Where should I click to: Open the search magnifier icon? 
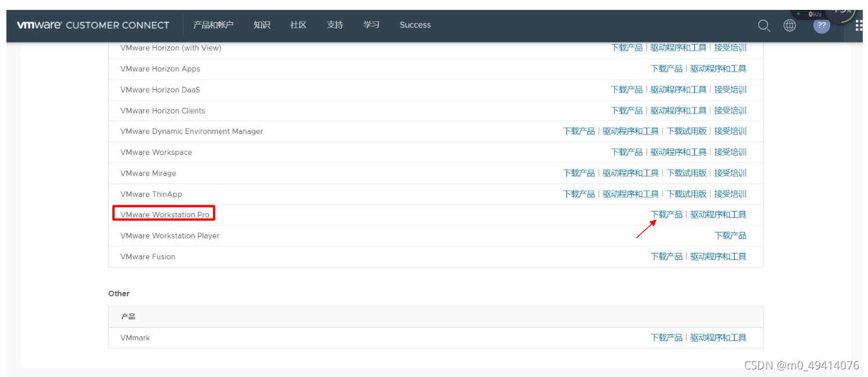pyautogui.click(x=764, y=26)
